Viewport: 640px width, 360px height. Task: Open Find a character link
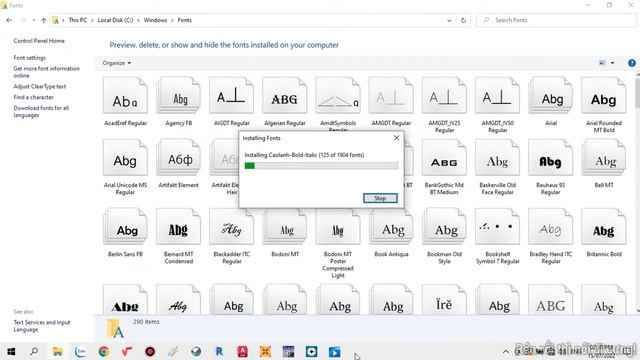point(33,97)
